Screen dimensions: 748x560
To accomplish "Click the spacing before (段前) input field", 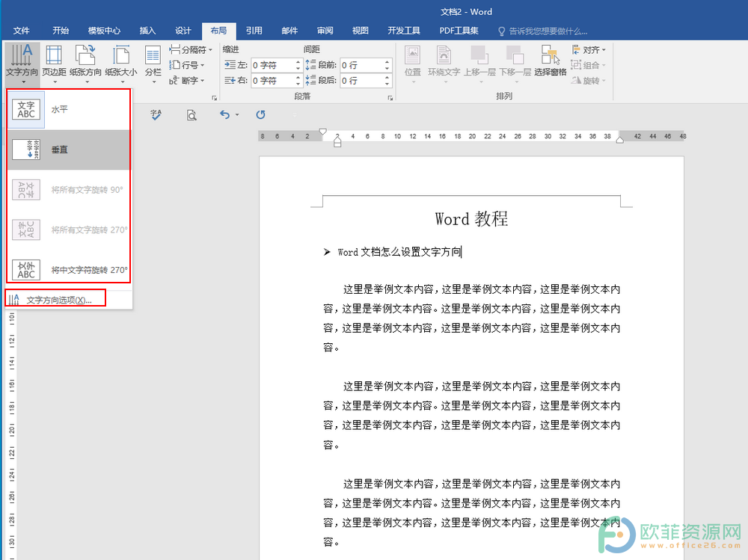I will [x=361, y=65].
